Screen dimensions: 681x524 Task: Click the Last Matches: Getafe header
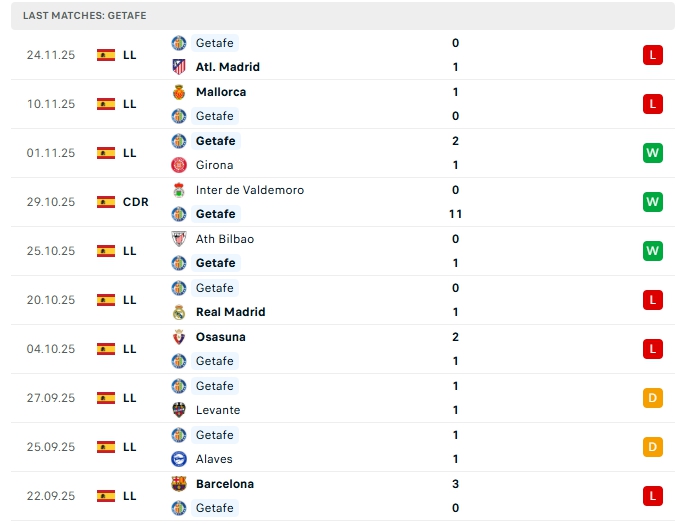coord(85,15)
